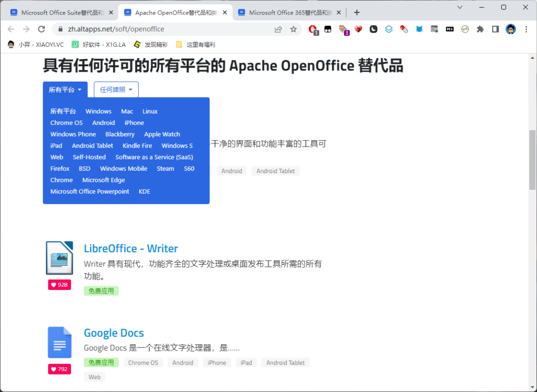This screenshot has width=537, height=392.
Task: Close the Microsoft Office Suite tab
Action: pos(110,12)
